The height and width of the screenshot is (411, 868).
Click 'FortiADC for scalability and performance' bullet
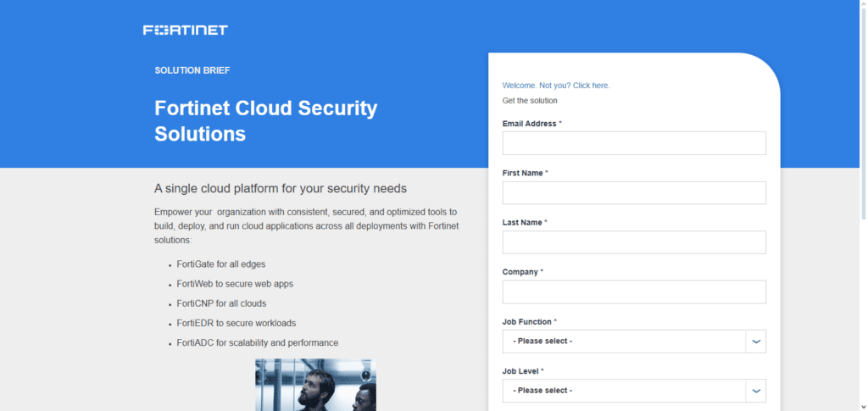click(x=258, y=343)
